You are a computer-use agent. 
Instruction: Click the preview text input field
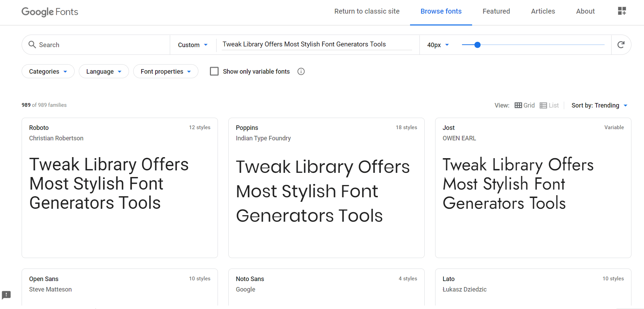[x=317, y=44]
